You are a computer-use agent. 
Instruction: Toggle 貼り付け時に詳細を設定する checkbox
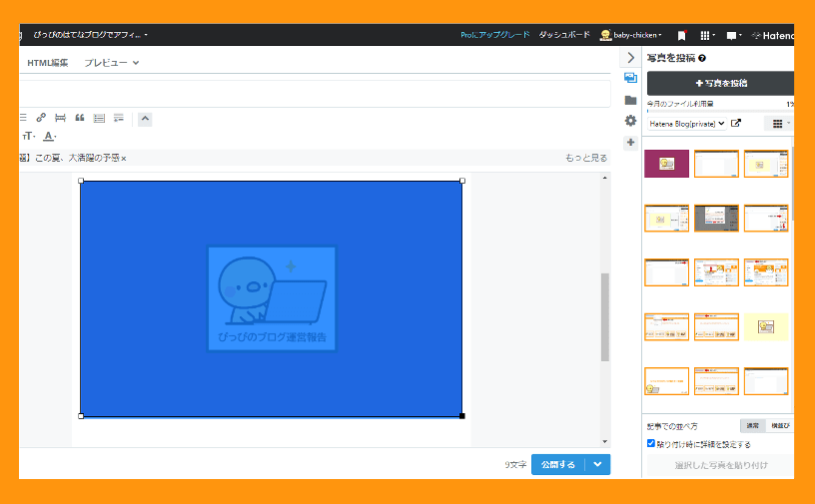(651, 443)
